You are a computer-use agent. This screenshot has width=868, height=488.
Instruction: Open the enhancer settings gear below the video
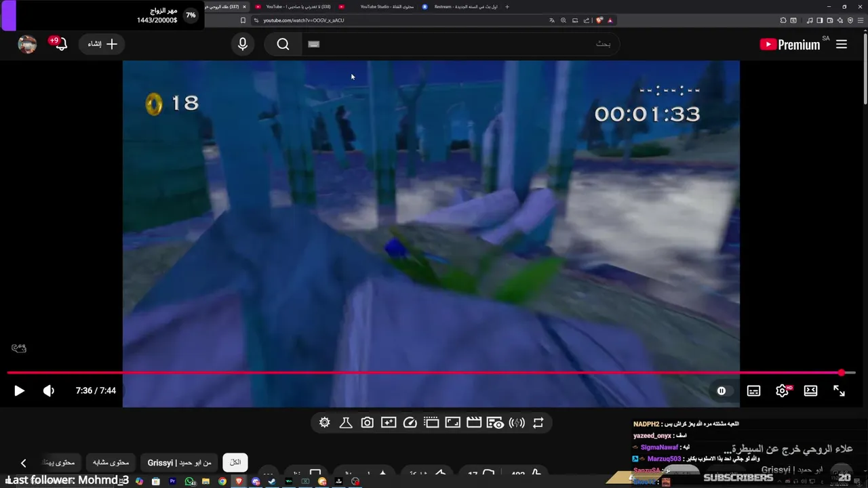tap(324, 422)
